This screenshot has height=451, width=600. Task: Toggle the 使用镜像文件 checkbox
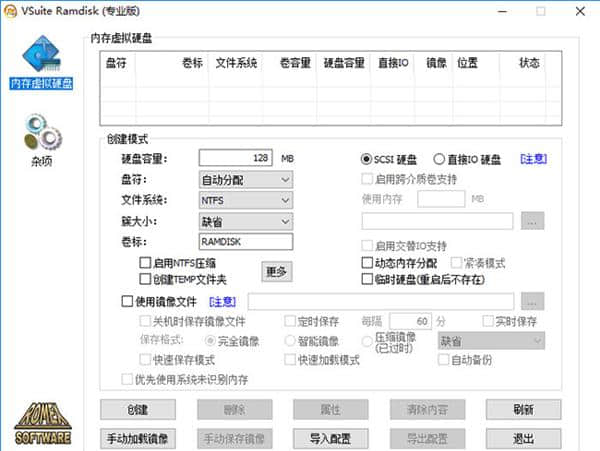(x=126, y=301)
